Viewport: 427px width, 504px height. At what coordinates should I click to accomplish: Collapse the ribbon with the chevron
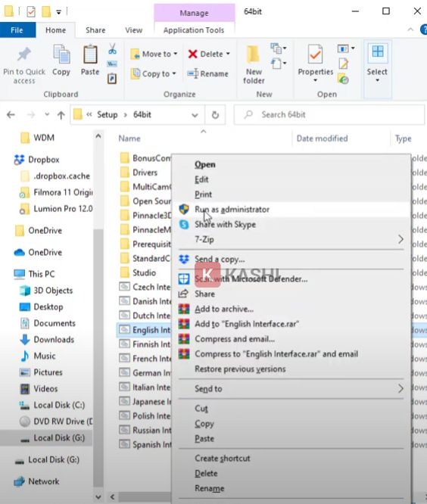click(410, 30)
